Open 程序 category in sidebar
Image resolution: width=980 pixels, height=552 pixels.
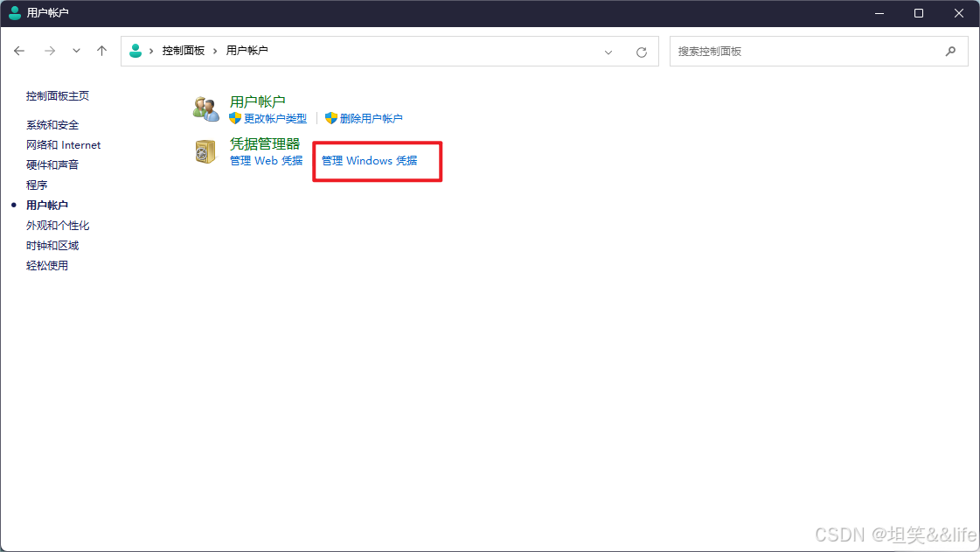coord(37,185)
